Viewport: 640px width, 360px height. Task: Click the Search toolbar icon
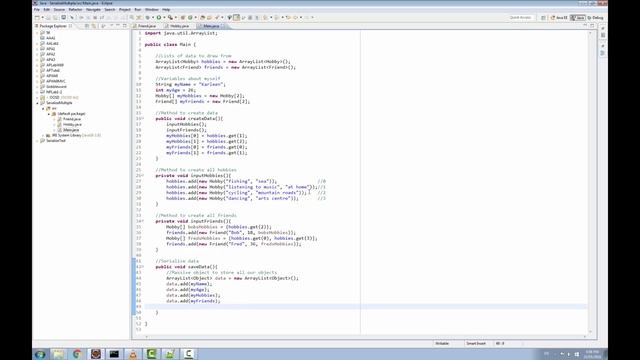tap(217, 18)
